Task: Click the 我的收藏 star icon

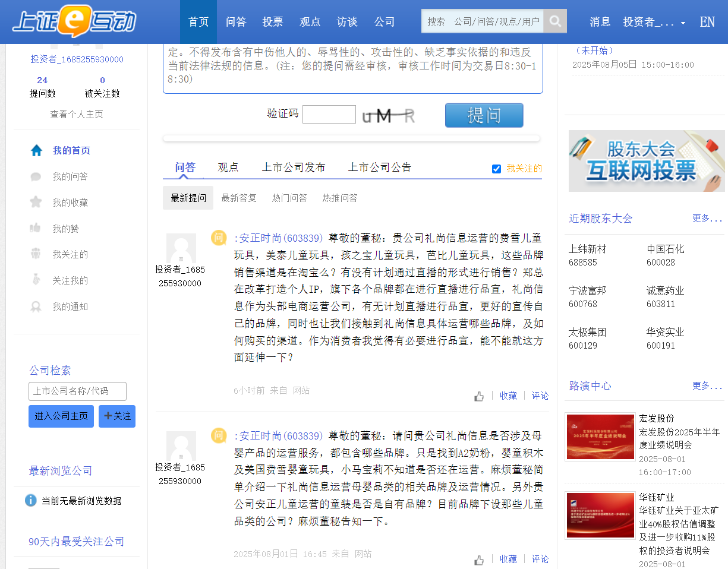Action: 36,203
